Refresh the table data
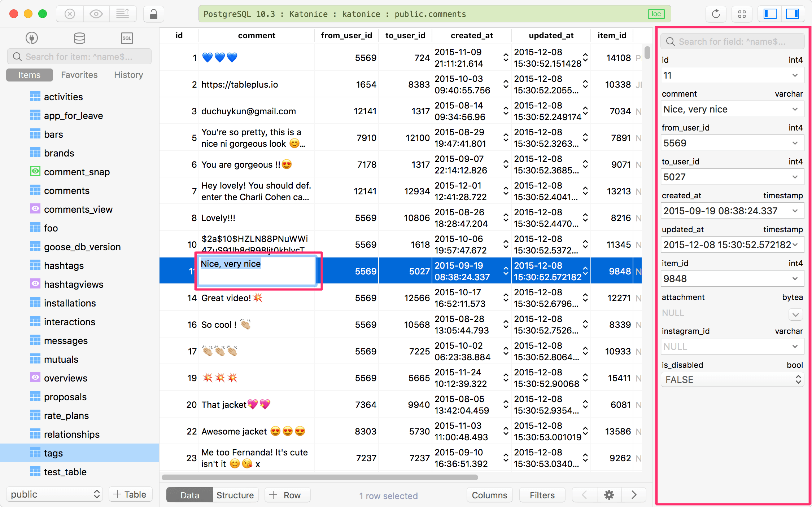Image resolution: width=812 pixels, height=507 pixels. tap(716, 14)
